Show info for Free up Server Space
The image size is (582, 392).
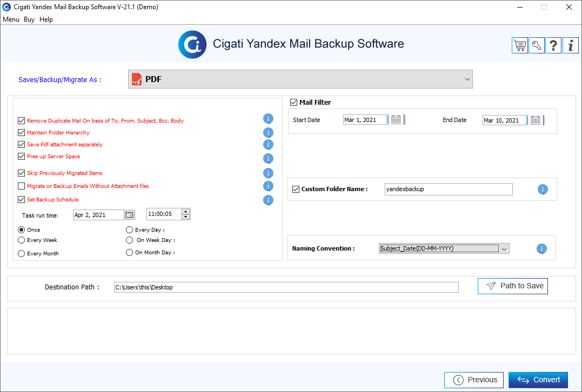pos(268,158)
